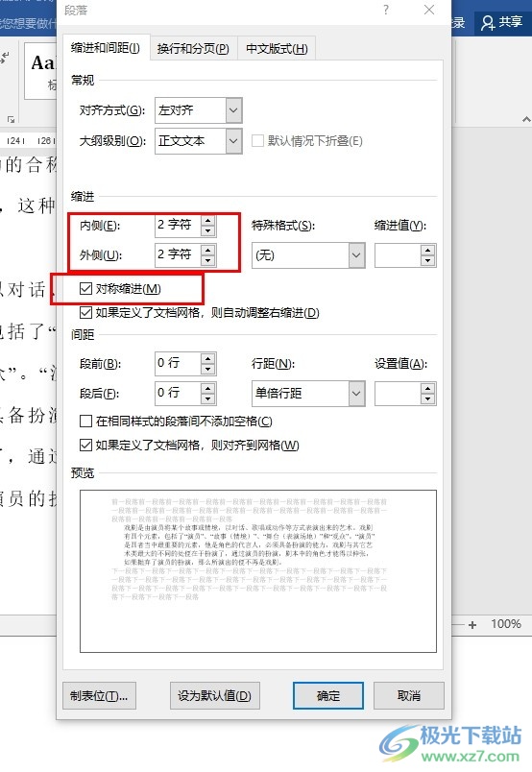Decrease spacing before paragraph (段前)
The height and width of the screenshot is (772, 532).
207,370
